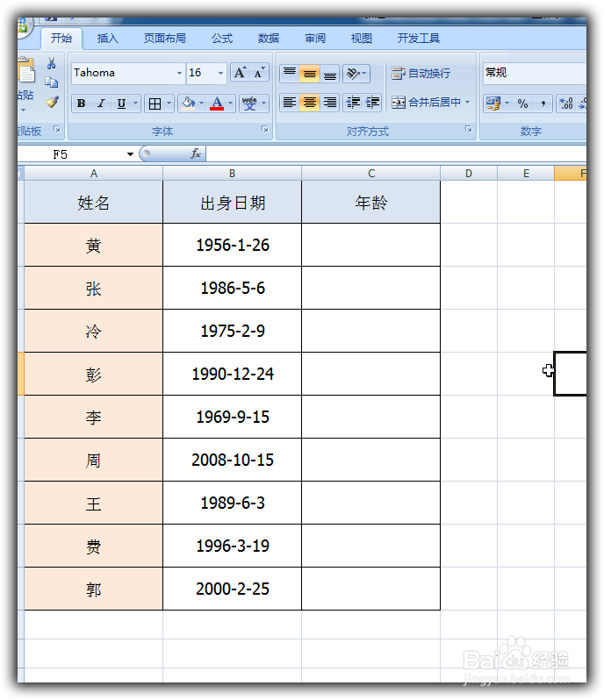
Task: Toggle middle vertical alignment
Action: pos(310,73)
